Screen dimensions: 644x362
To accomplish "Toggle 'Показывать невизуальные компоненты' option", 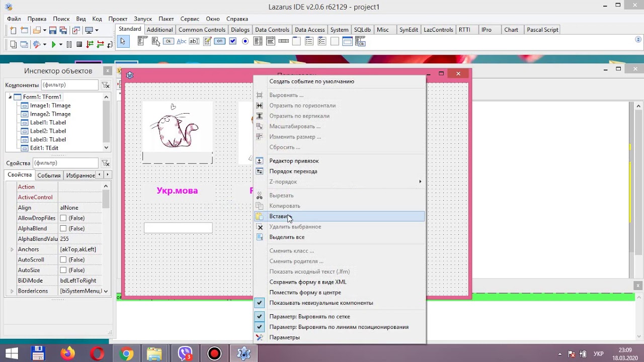I will tap(340, 303).
